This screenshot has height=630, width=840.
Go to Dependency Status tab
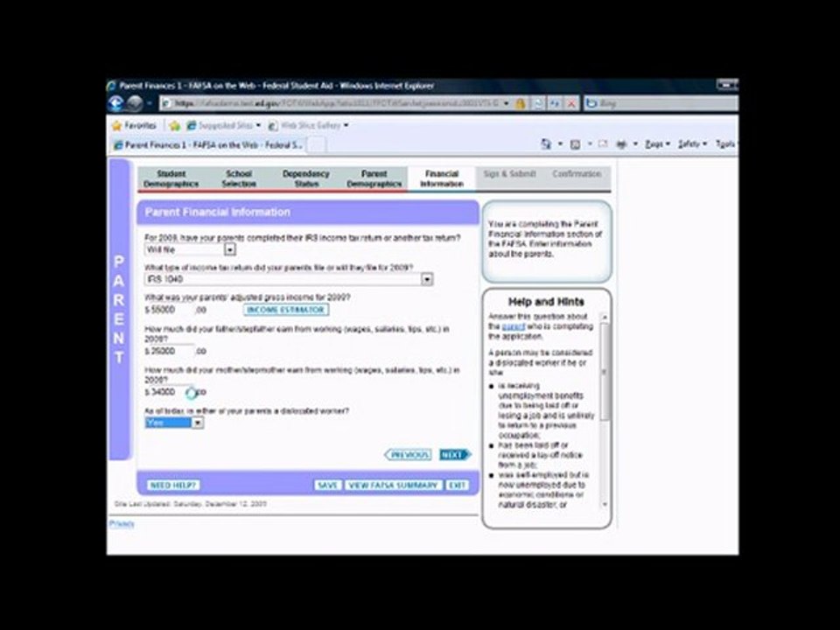pos(306,178)
